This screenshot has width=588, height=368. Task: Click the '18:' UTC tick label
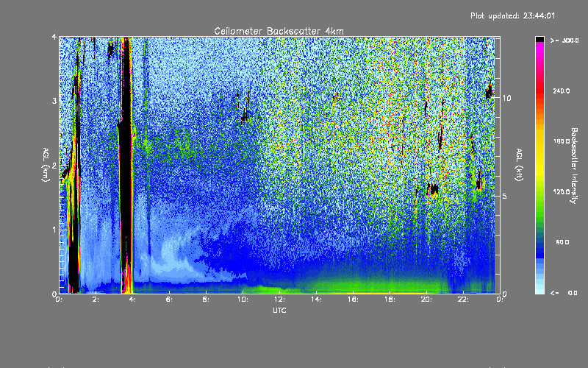[x=390, y=300]
